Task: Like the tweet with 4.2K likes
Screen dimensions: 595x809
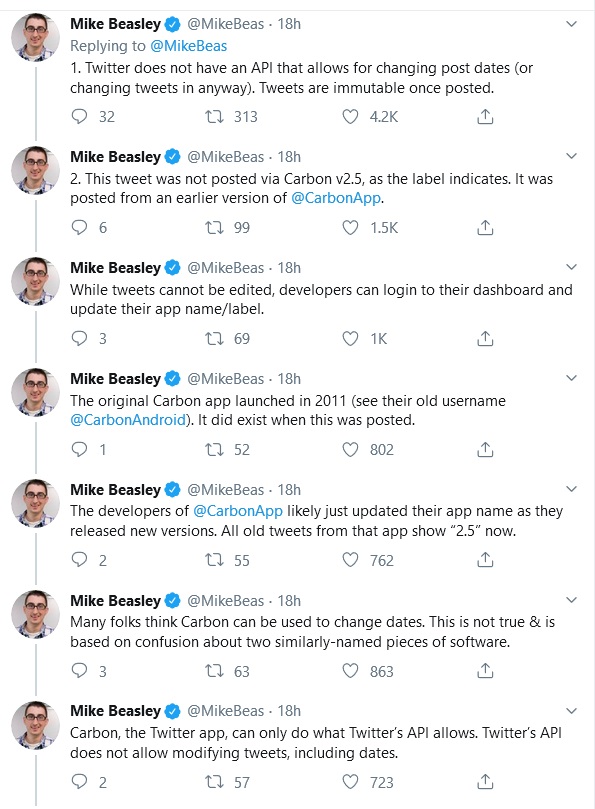Action: [x=350, y=117]
